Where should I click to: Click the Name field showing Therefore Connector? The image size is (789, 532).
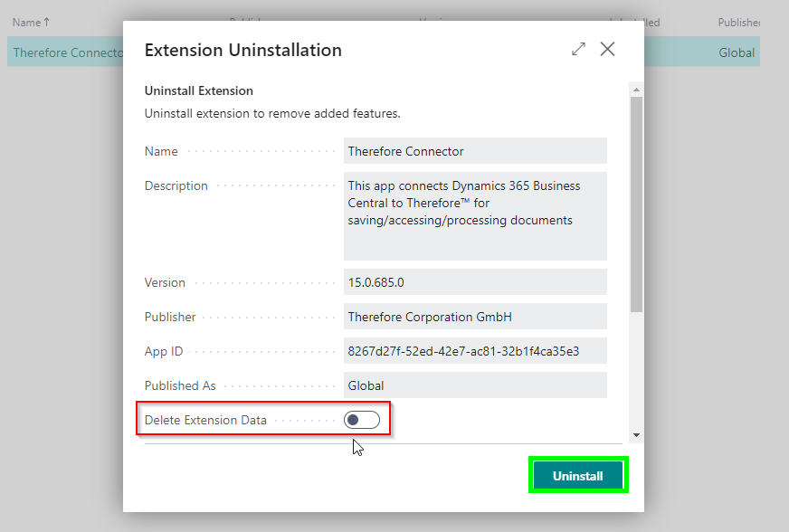click(x=475, y=151)
